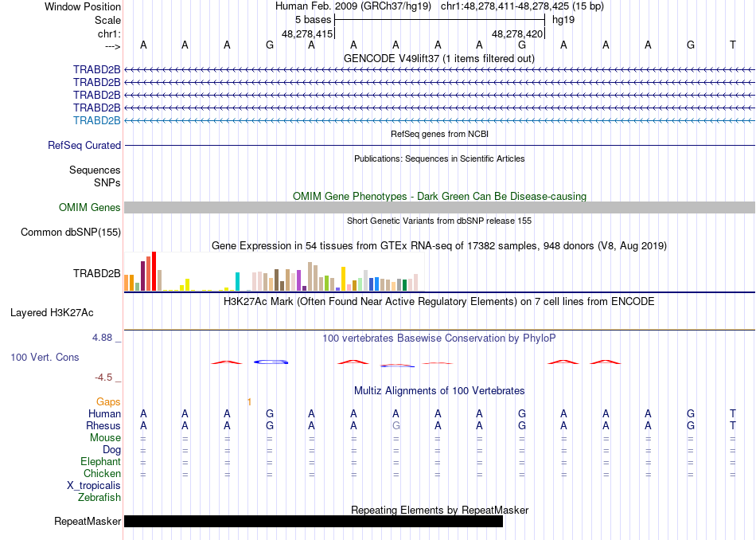Click TRABD2B label beside GTEx bar chart
Image resolution: width=756 pixels, height=540 pixels.
click(96, 274)
